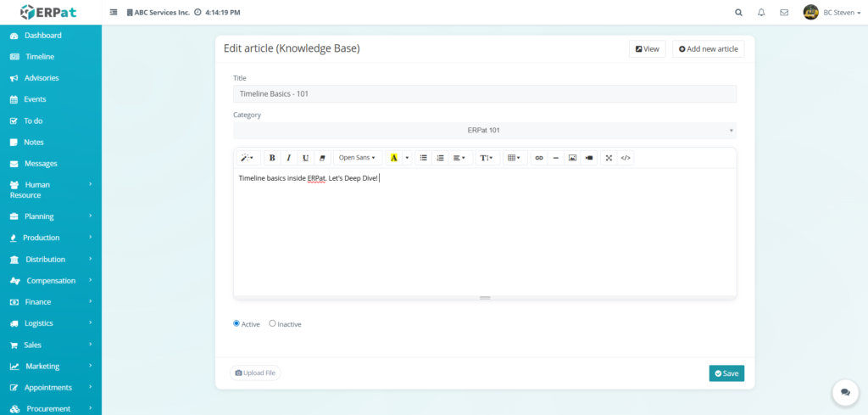The width and height of the screenshot is (868, 415).
Task: Collapse the sidebar using the hamburger icon
Action: coord(114,12)
